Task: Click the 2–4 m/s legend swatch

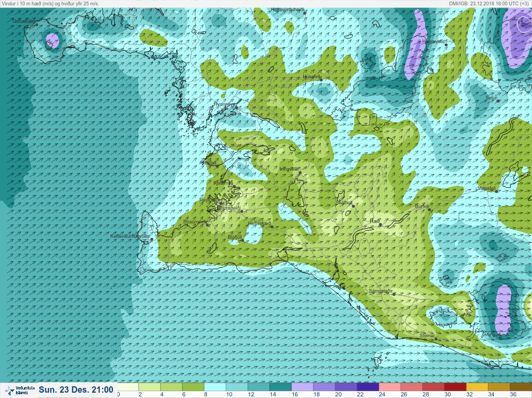Action: click(149, 387)
